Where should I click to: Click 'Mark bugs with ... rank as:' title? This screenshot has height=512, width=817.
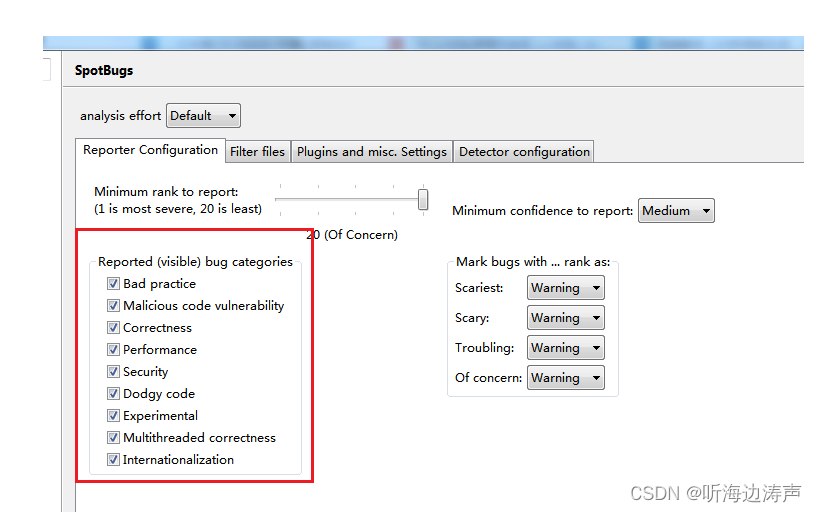[533, 261]
